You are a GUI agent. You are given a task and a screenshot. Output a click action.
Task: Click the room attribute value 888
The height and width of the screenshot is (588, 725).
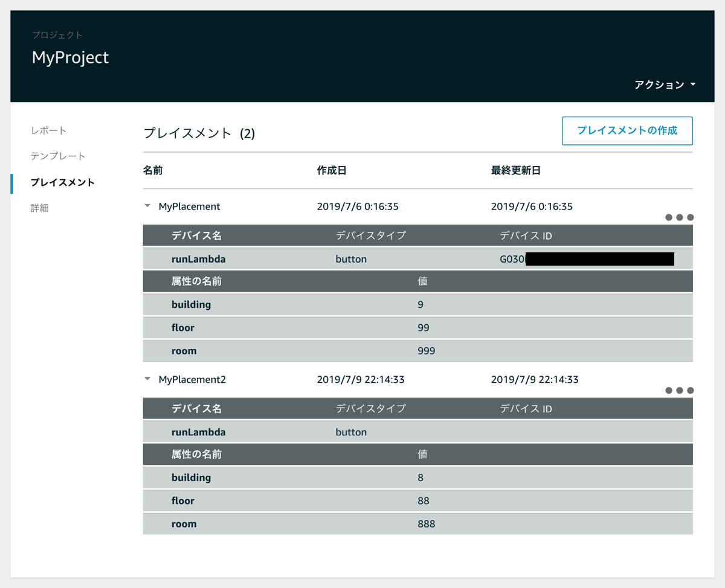(426, 523)
